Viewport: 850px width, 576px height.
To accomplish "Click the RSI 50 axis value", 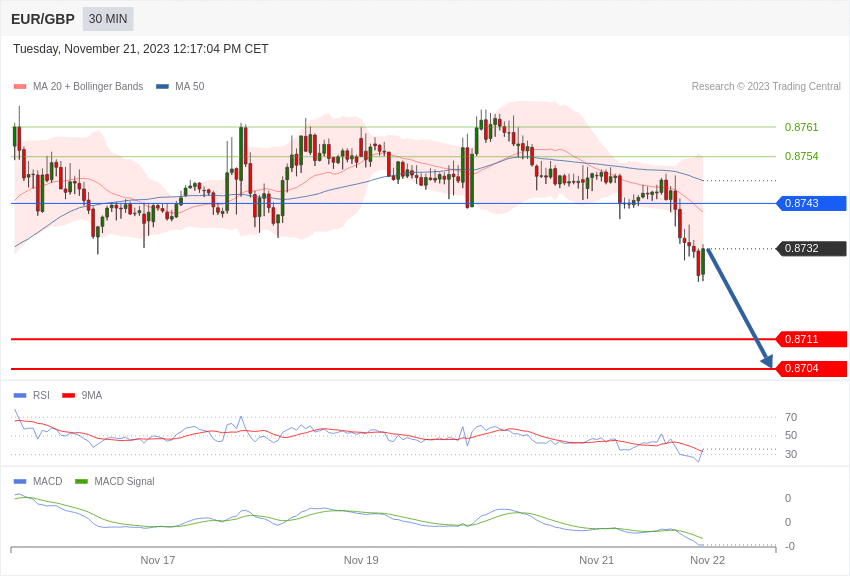I will (x=791, y=435).
